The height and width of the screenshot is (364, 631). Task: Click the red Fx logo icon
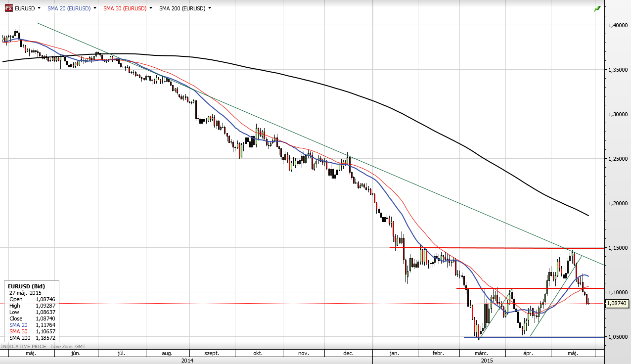[x=9, y=8]
